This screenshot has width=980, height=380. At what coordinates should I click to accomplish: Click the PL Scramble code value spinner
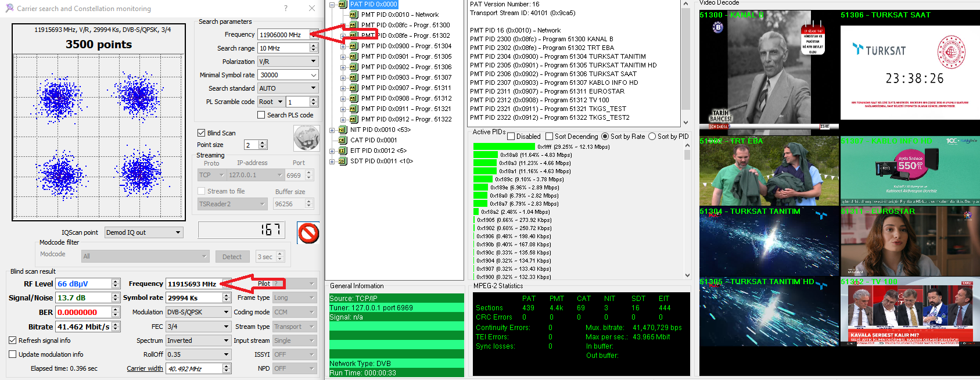click(x=314, y=102)
